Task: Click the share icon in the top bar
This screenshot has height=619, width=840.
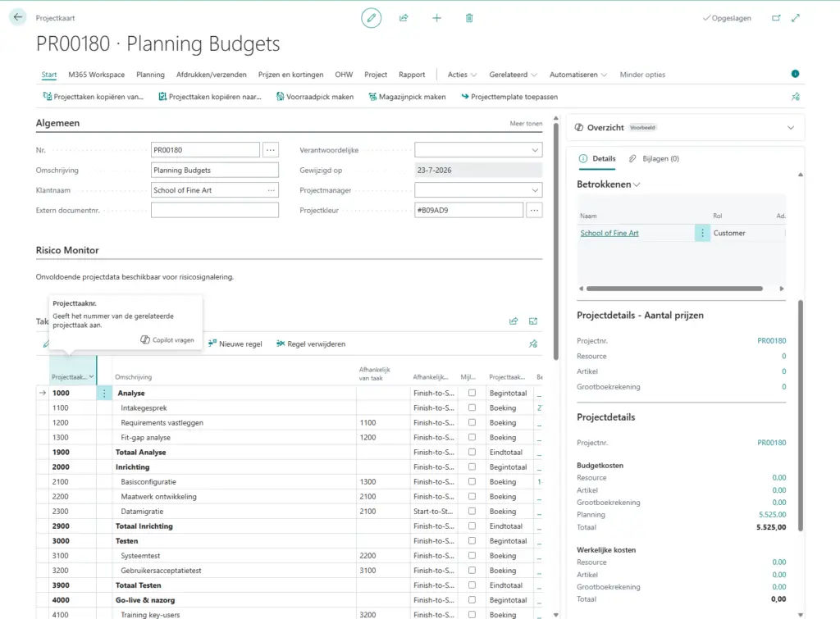Action: pyautogui.click(x=404, y=18)
